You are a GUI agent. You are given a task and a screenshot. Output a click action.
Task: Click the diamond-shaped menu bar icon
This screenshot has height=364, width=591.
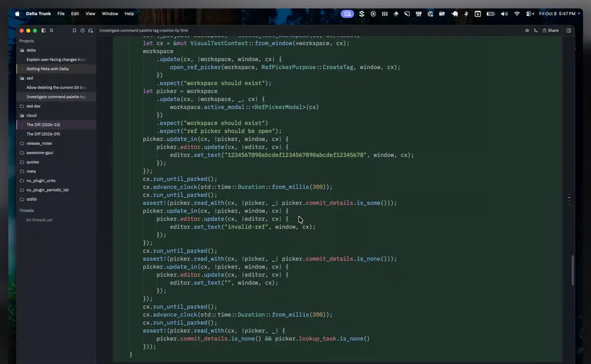(x=396, y=14)
